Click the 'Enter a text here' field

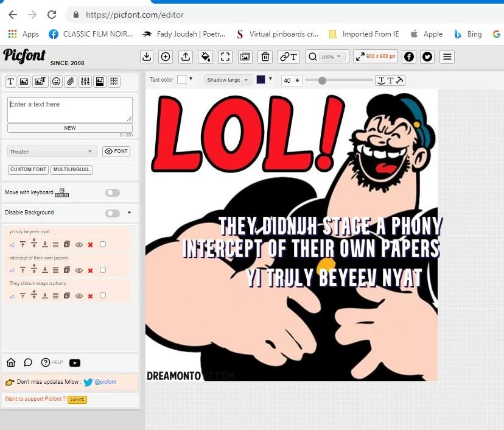[70, 110]
